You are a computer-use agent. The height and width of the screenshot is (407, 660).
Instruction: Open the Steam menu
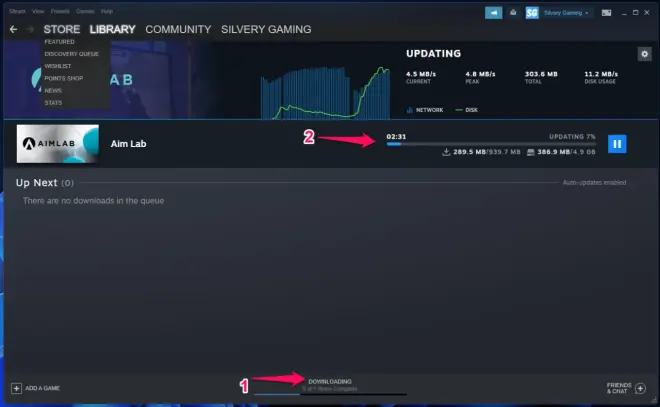[17, 11]
